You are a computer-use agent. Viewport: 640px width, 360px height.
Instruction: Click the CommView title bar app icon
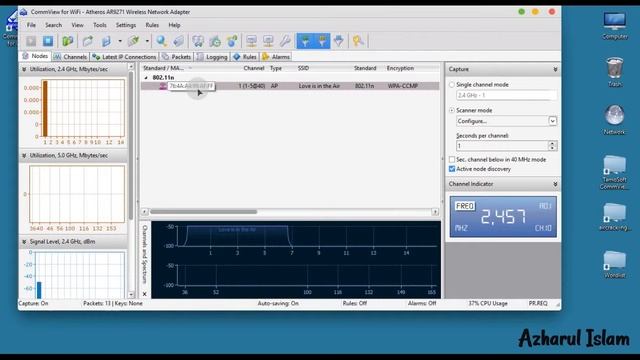click(23, 12)
